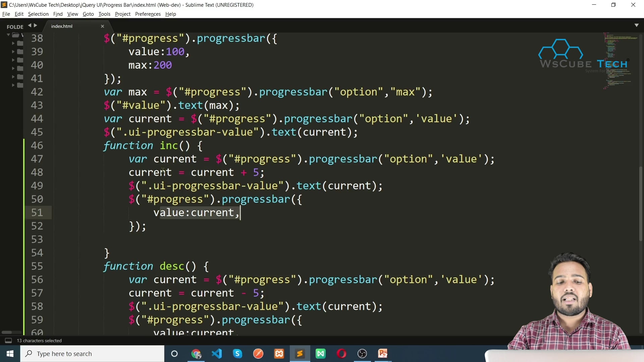Expand the first subfolder in sidebar
The height and width of the screenshot is (362, 644).
13,43
